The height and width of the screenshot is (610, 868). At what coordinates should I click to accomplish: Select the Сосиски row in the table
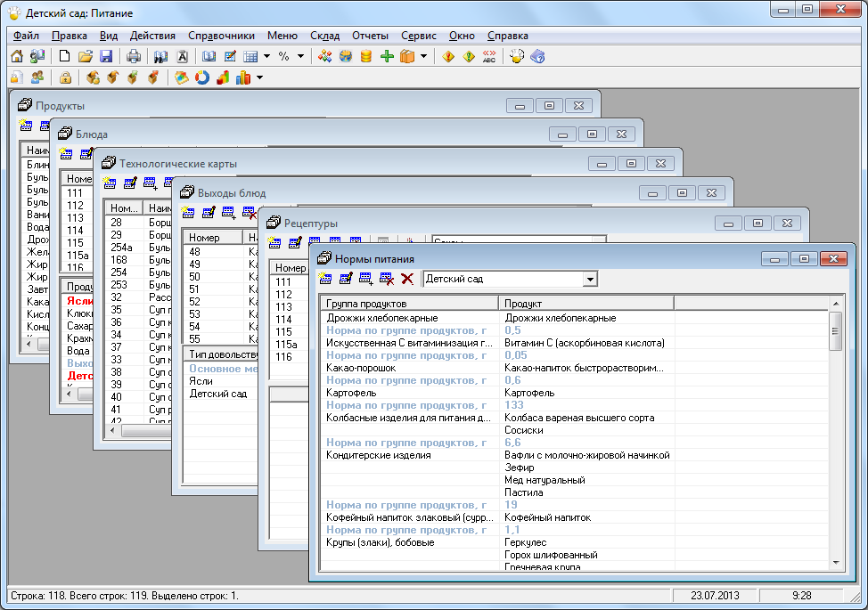pyautogui.click(x=526, y=430)
